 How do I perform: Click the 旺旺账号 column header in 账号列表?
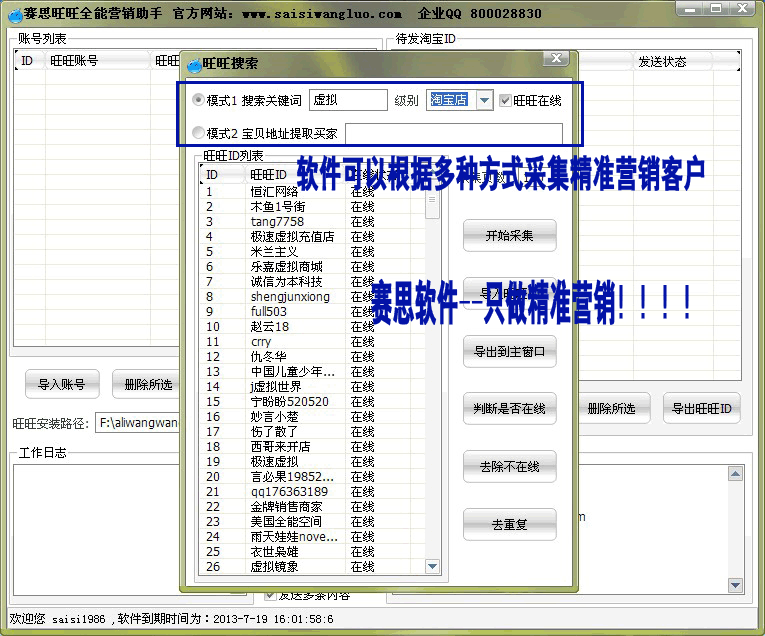97,60
